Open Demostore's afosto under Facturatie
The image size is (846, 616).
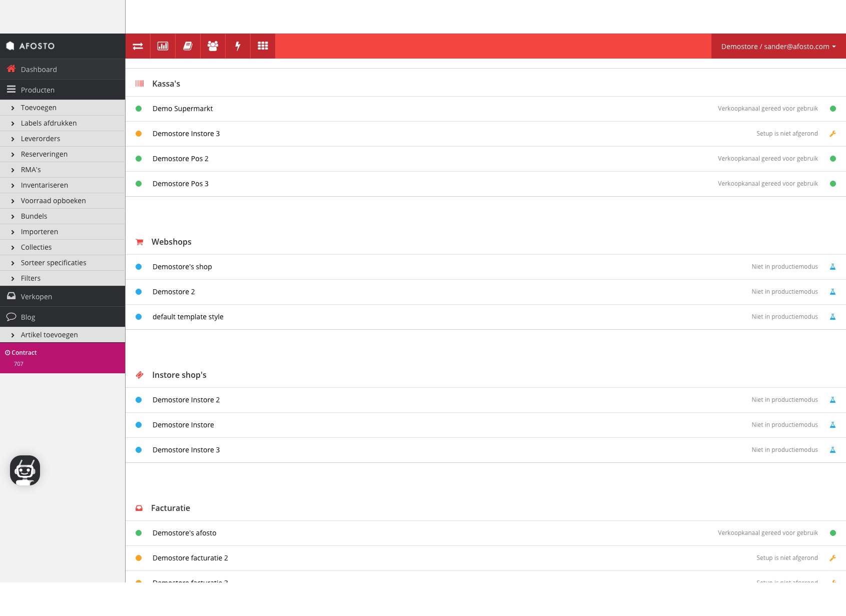[x=184, y=532]
